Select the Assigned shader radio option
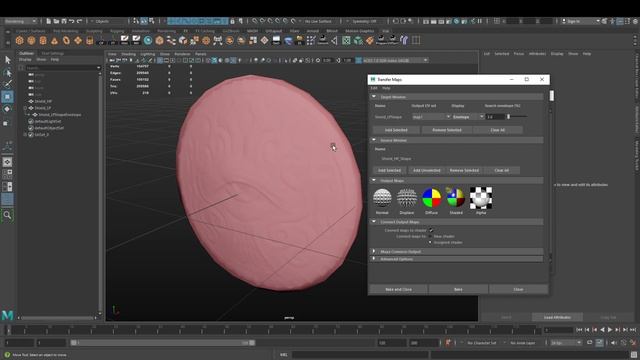The image size is (640, 360). point(430,242)
